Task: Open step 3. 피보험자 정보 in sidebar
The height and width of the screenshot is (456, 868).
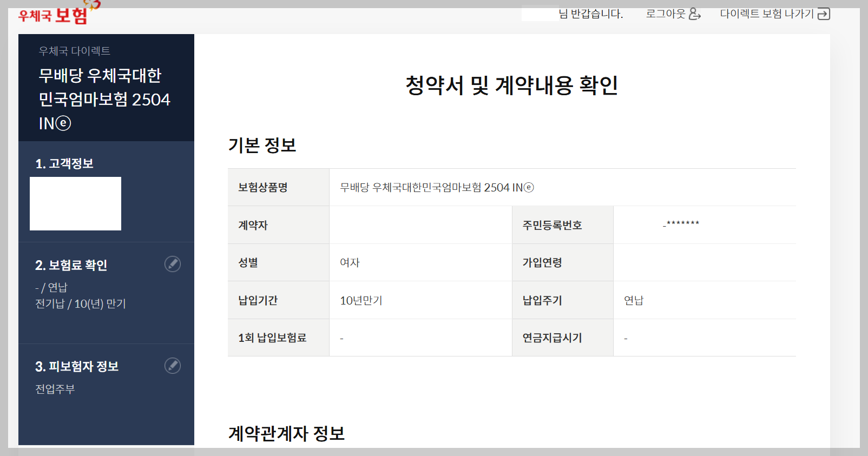Action: click(x=77, y=366)
